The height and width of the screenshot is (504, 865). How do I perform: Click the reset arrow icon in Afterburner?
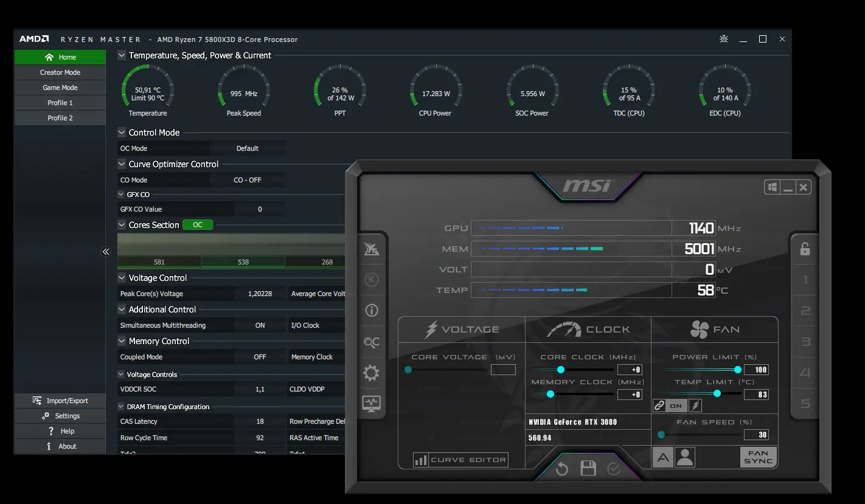pyautogui.click(x=561, y=469)
